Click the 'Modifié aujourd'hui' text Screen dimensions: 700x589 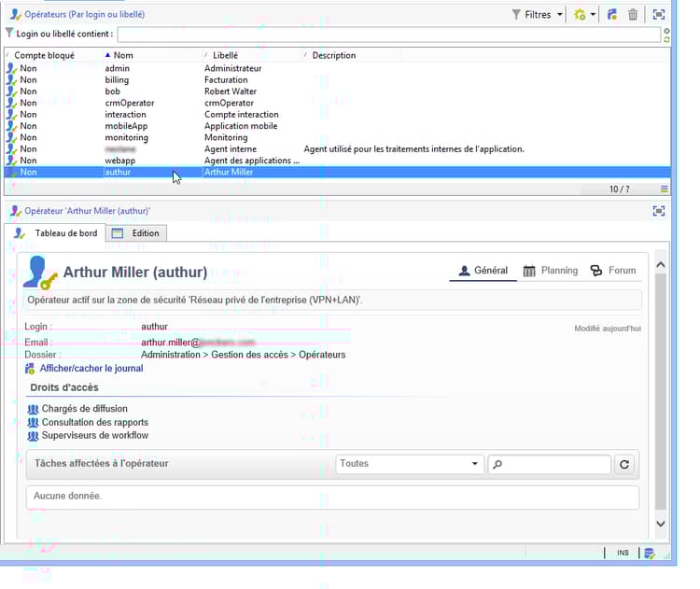point(608,329)
